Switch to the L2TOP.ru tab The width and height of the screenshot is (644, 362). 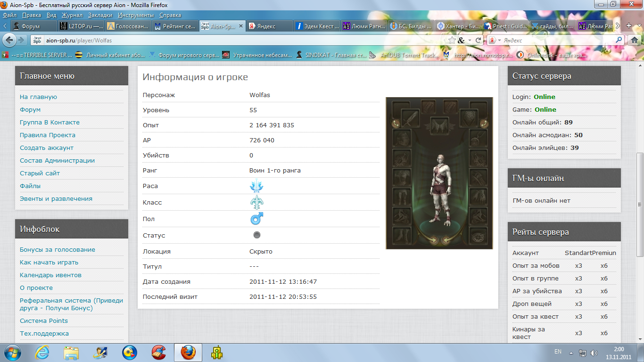(x=80, y=26)
